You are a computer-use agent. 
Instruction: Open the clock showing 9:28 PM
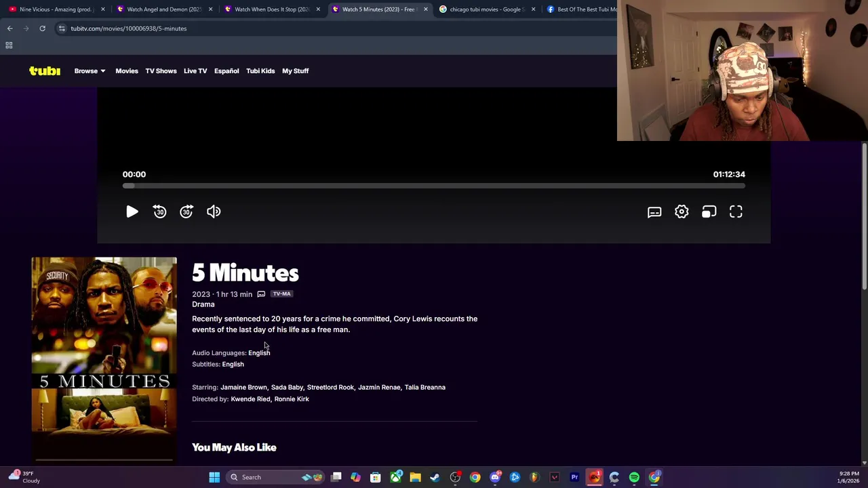click(848, 477)
